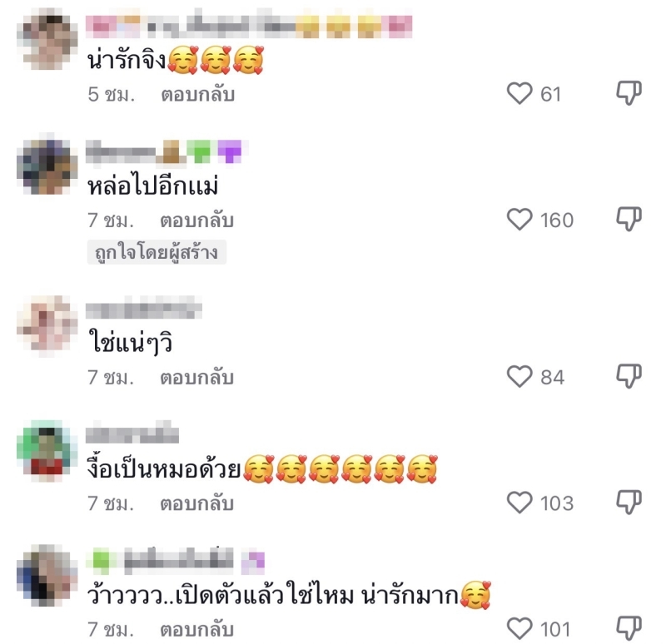Dislike the comment with 61 likes
Image resolution: width=666 pixels, height=644 pixels.
pos(629,92)
